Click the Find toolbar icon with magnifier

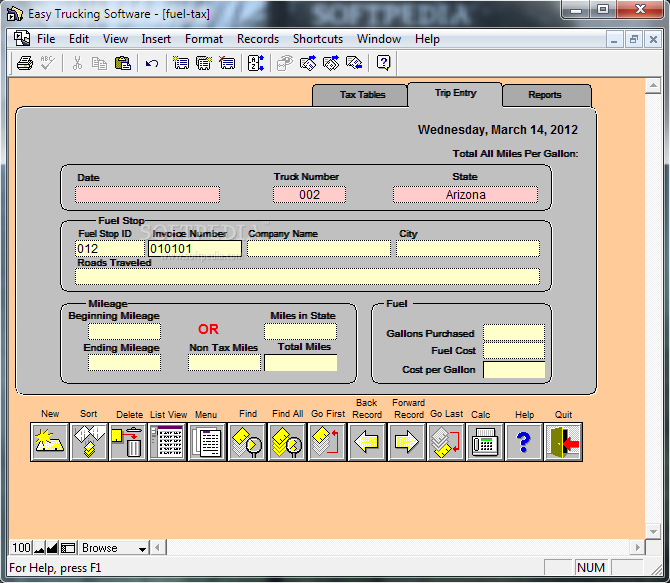tap(285, 63)
